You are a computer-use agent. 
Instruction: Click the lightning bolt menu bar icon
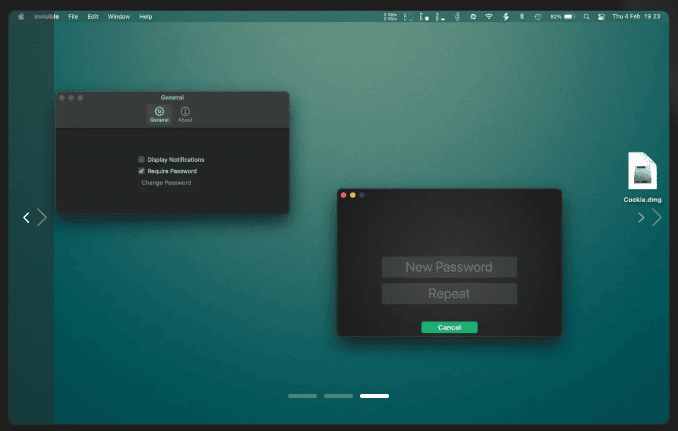click(x=505, y=16)
